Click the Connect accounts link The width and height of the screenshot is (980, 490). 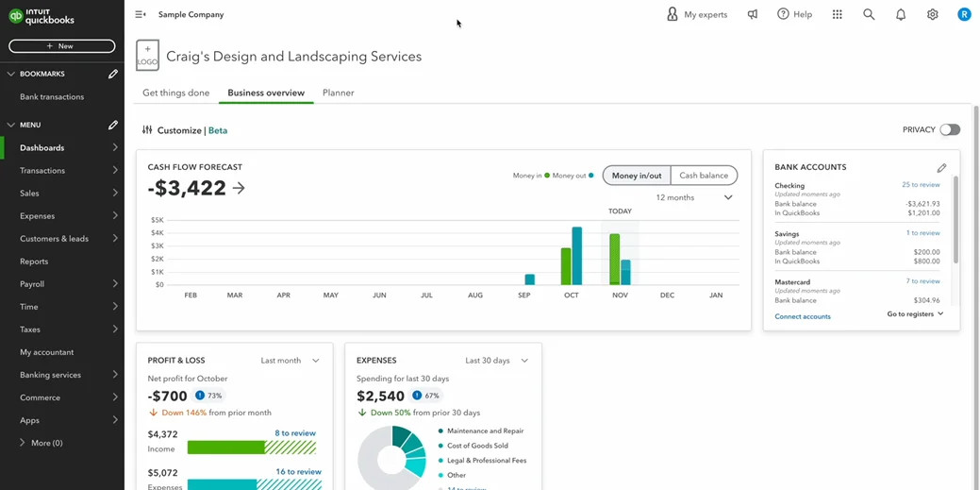tap(803, 316)
